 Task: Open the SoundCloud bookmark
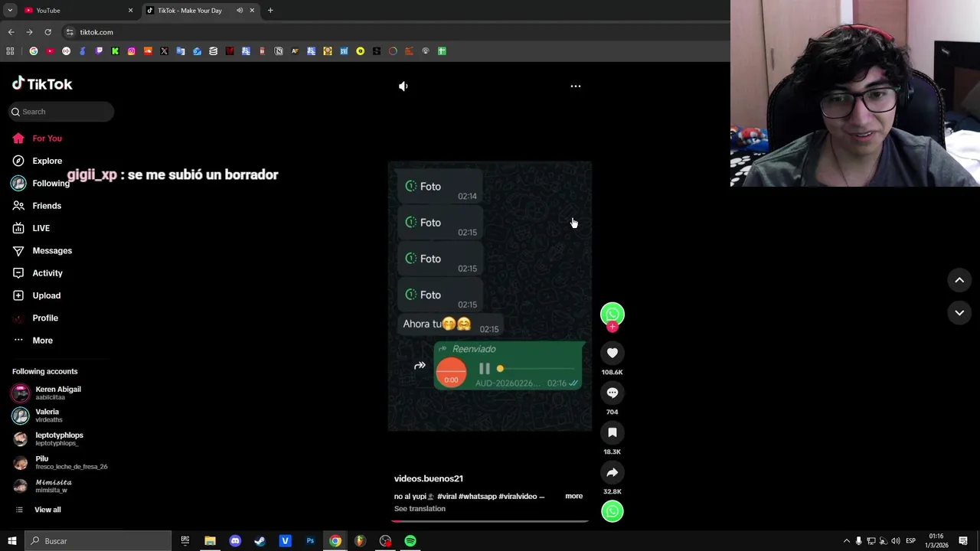click(x=148, y=51)
